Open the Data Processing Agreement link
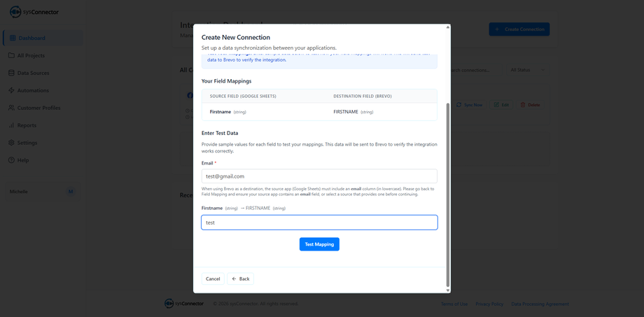This screenshot has width=644, height=317. click(540, 304)
